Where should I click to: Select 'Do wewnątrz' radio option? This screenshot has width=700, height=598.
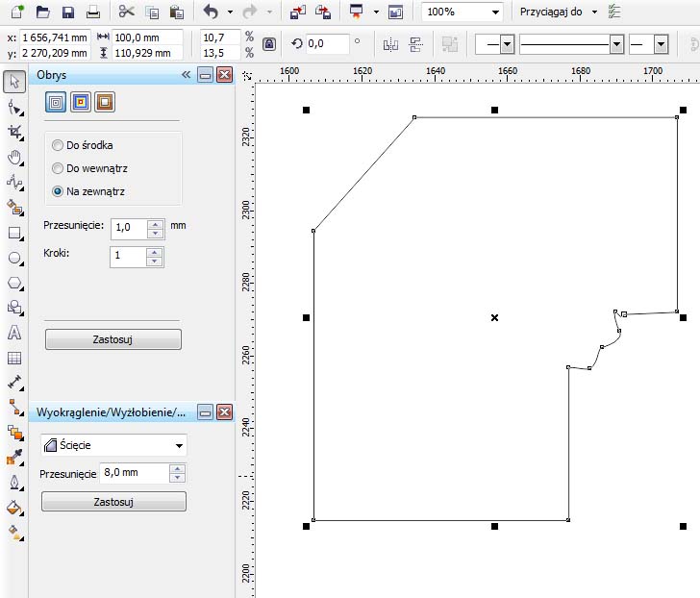(59, 168)
